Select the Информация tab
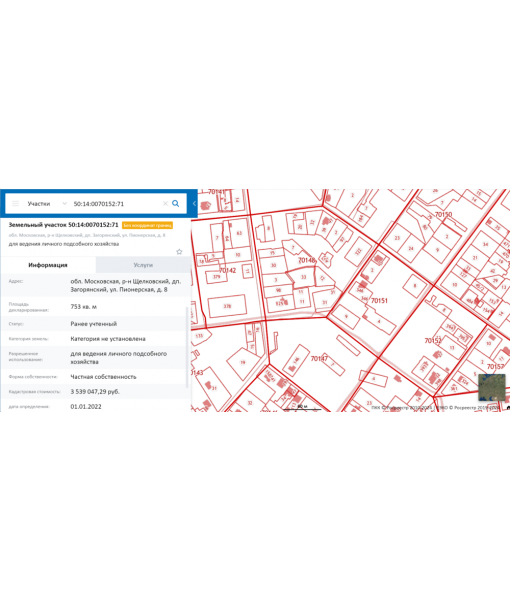 point(48,265)
